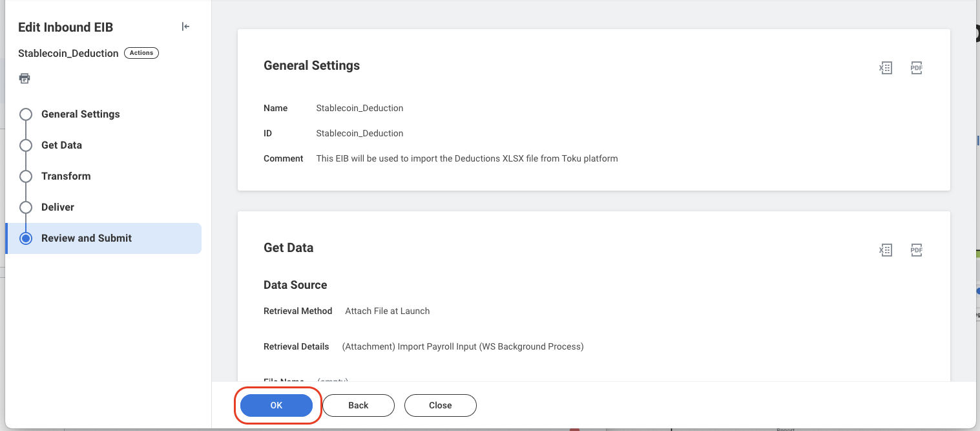Open the Actions menu for Stablecoin_Deduction

[x=141, y=53]
